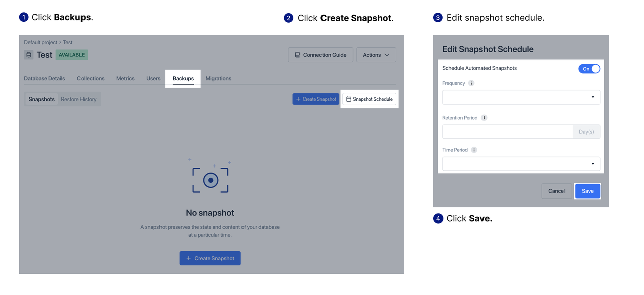
Task: Click the Retention Period input field
Action: 508,132
